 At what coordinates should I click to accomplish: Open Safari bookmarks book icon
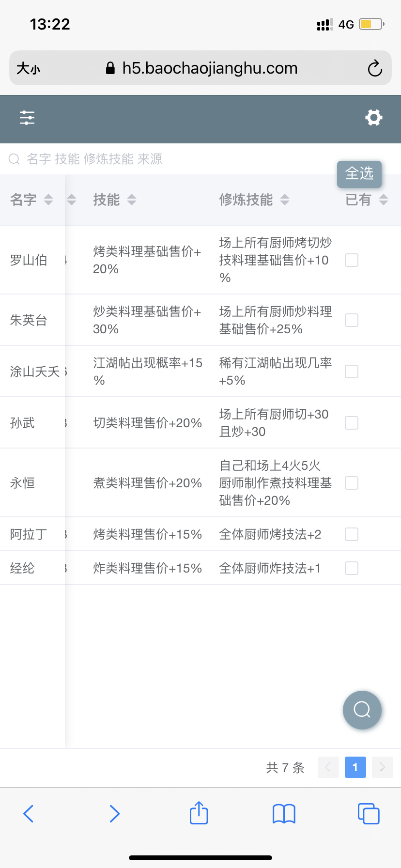click(x=284, y=814)
